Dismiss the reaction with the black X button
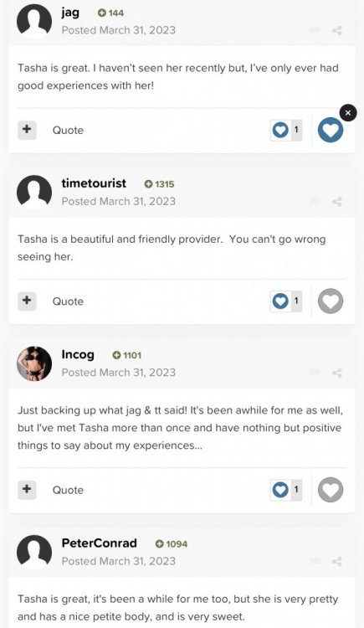Viewport: 364px width, 628px height. [348, 113]
